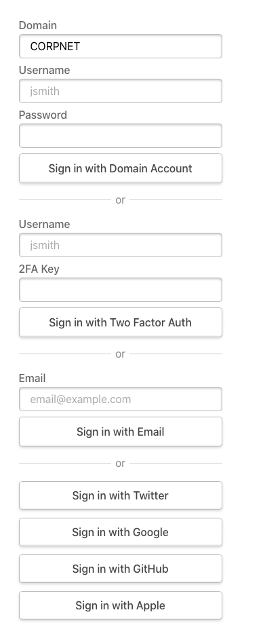The height and width of the screenshot is (644, 263).
Task: Focus the 2FA Key input field
Action: click(120, 290)
